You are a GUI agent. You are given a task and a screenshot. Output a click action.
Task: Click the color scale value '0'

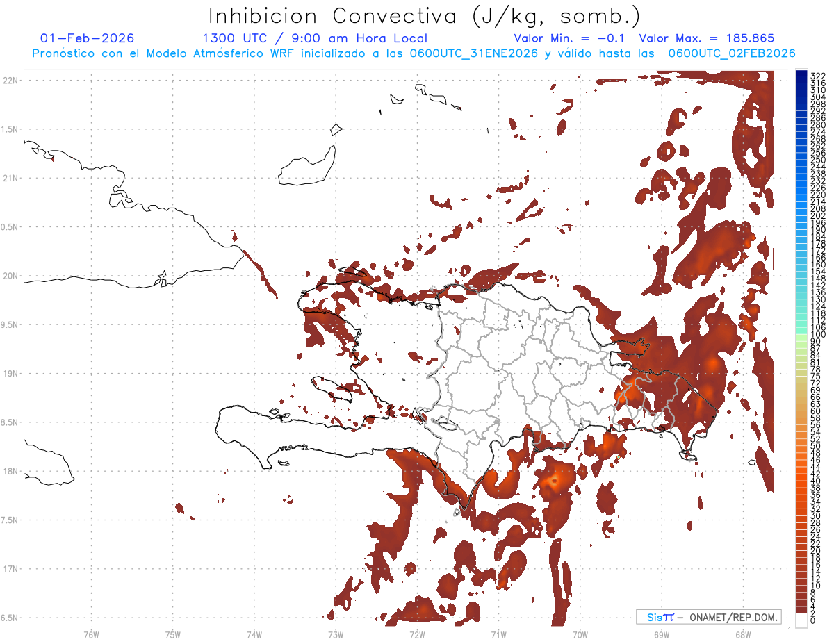click(813, 620)
